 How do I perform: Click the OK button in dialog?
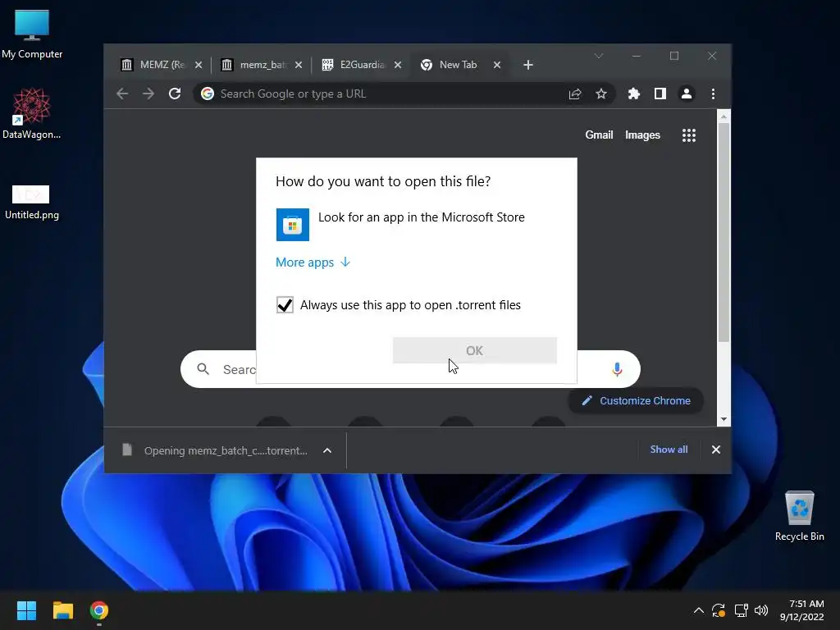click(475, 350)
